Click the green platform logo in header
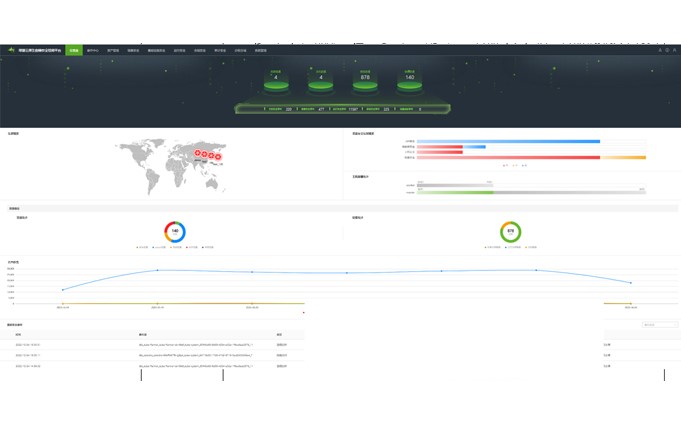The width and height of the screenshot is (681, 423). [12, 50]
